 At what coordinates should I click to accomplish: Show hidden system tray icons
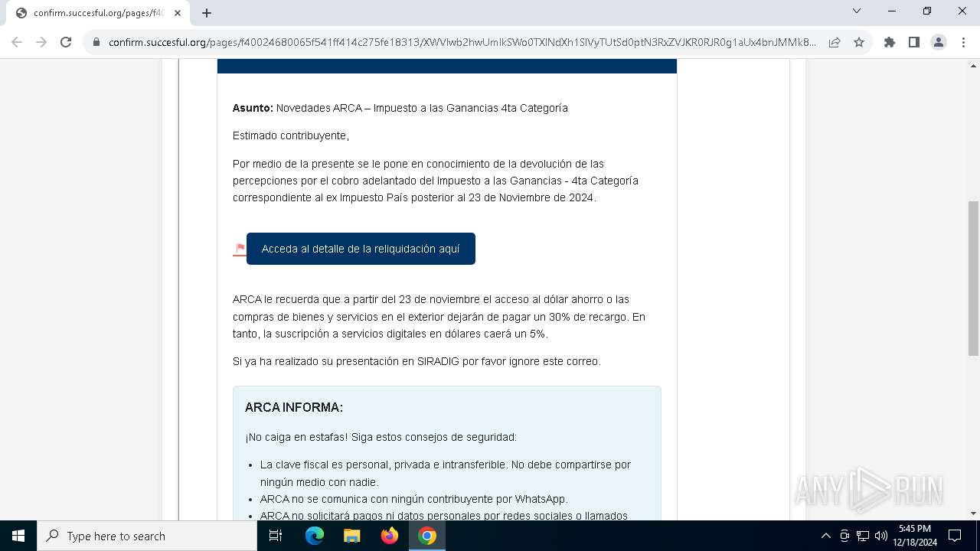click(x=825, y=536)
